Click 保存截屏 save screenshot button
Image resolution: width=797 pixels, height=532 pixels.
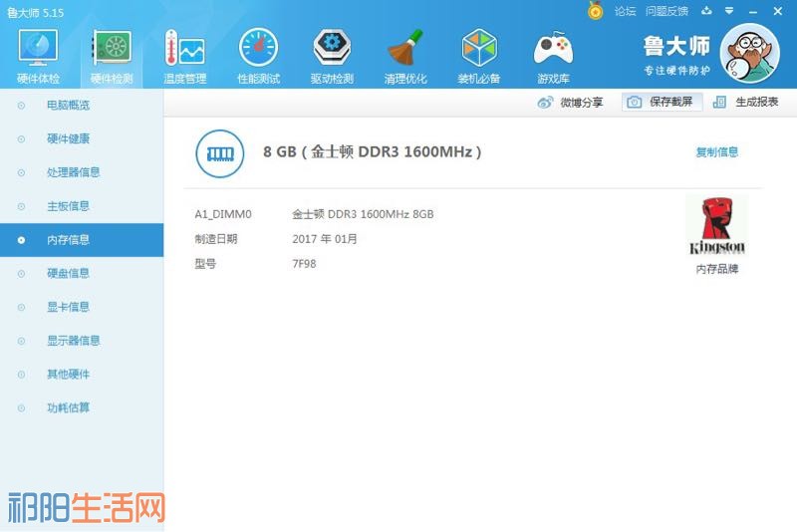click(x=662, y=103)
